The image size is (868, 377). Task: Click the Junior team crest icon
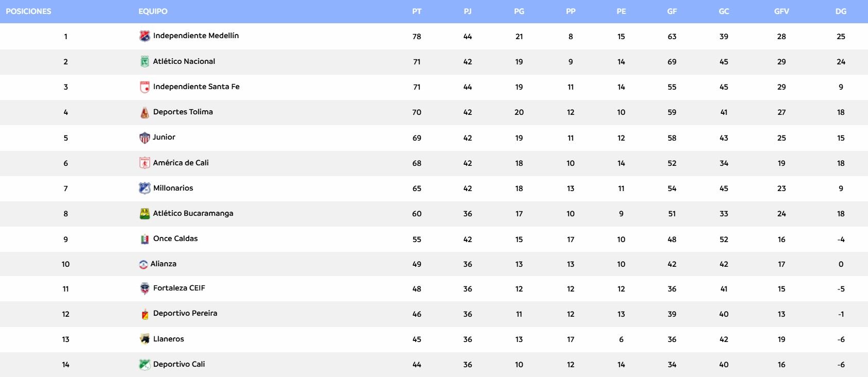145,138
